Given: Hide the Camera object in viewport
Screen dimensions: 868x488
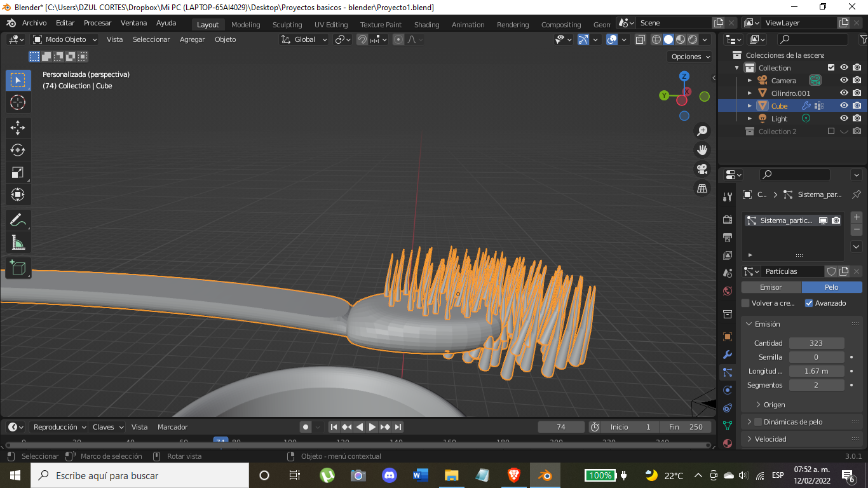Looking at the screenshot, I should [x=844, y=81].
